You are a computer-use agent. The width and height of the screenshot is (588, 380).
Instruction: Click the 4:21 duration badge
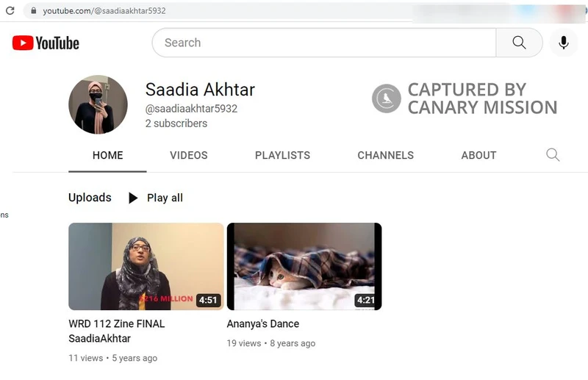(x=365, y=300)
